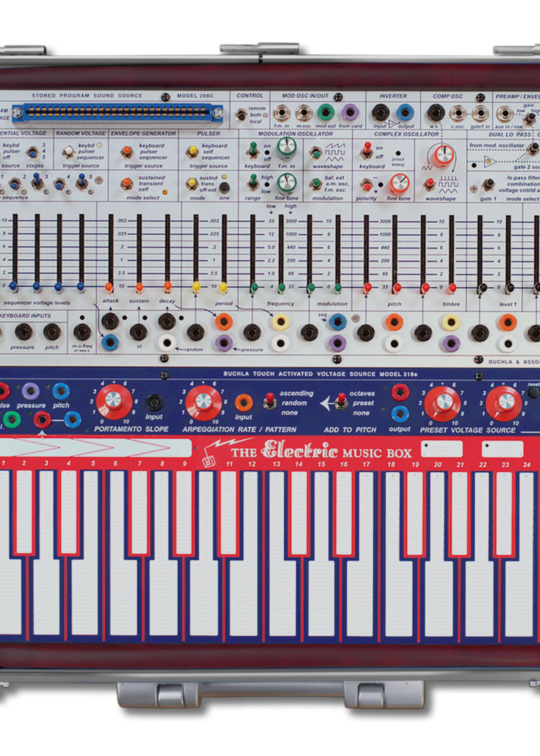Click the red output jack on 218e

(x=400, y=392)
